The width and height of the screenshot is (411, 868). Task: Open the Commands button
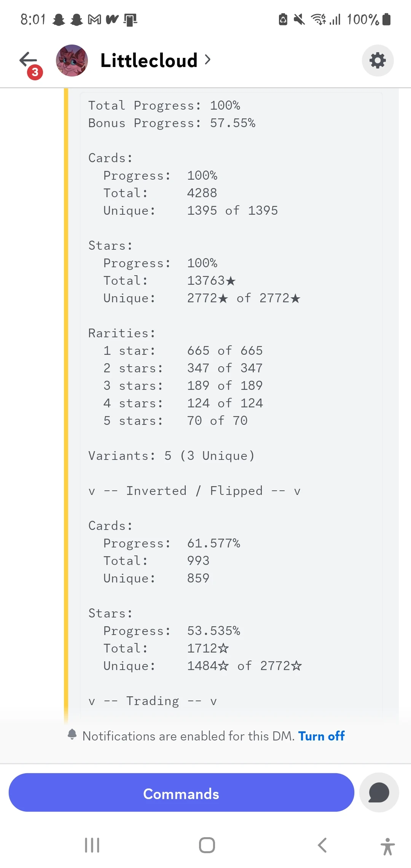181,794
